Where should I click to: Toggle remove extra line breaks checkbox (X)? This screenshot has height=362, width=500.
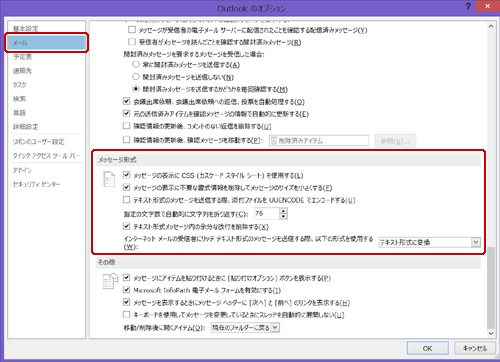pos(126,226)
